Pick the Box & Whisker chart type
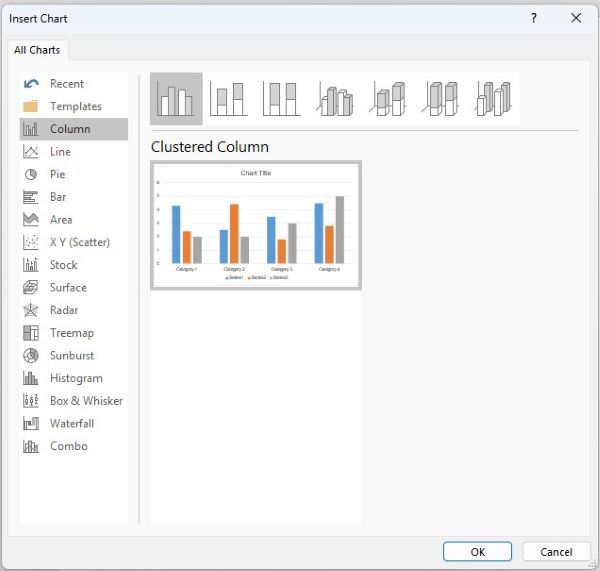Viewport: 600px width, 571px height. 86,401
